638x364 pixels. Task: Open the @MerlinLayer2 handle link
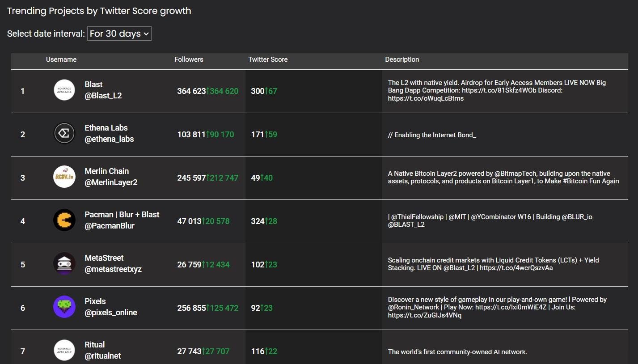(111, 182)
